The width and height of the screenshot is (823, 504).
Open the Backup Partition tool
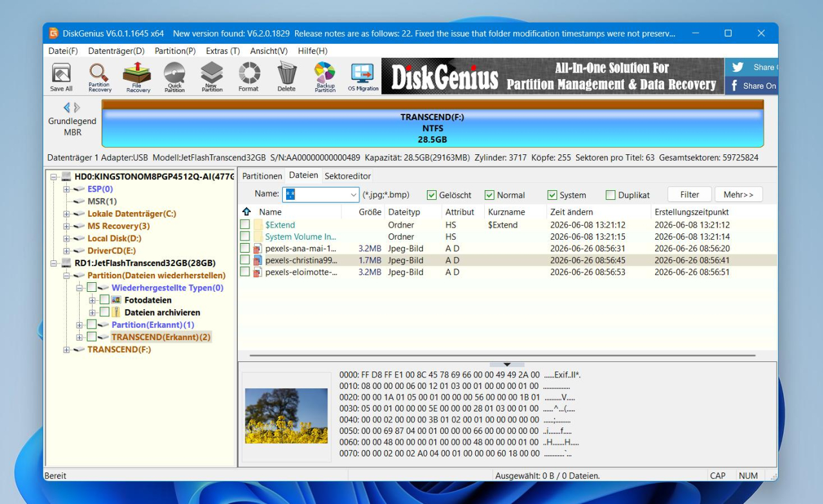tap(325, 77)
